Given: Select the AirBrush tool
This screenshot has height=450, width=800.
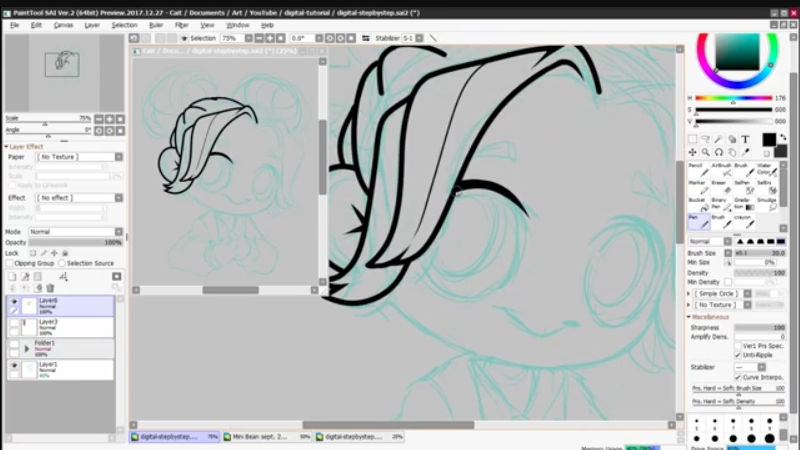Looking at the screenshot, I should [720, 170].
